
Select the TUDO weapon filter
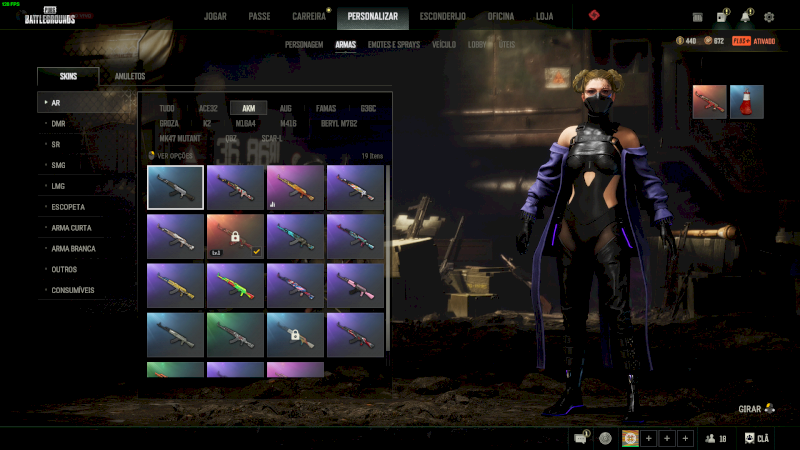coord(166,108)
